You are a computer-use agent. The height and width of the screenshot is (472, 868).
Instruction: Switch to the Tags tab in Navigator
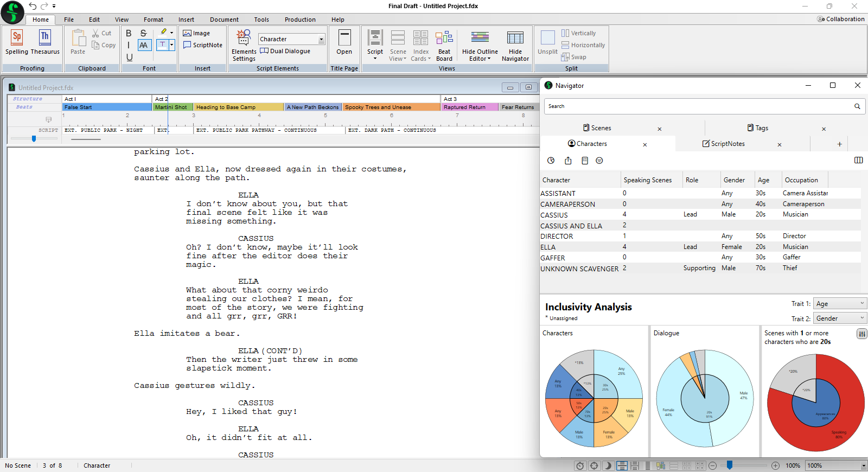tap(757, 128)
